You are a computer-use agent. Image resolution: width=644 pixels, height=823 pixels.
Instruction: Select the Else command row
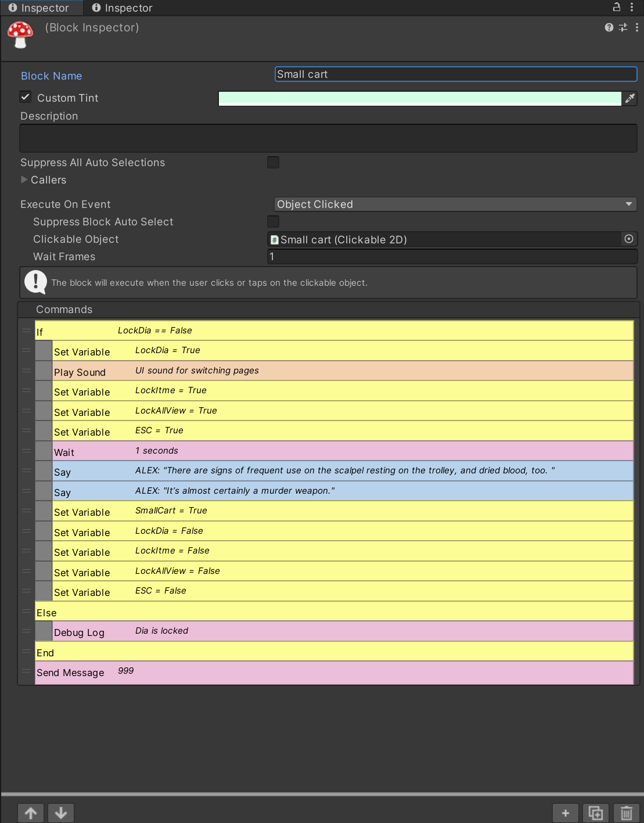(x=334, y=611)
